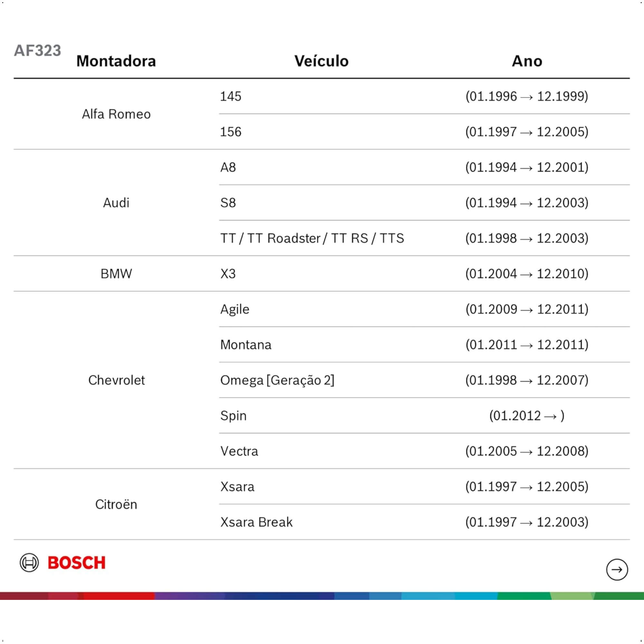Select year range 01.2009 → 12.2011

pos(527,309)
